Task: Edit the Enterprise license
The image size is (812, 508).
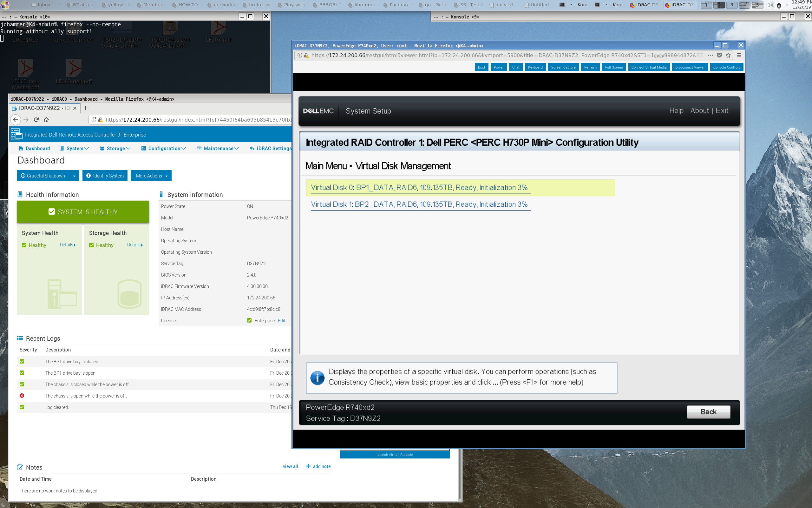Action: tap(282, 321)
